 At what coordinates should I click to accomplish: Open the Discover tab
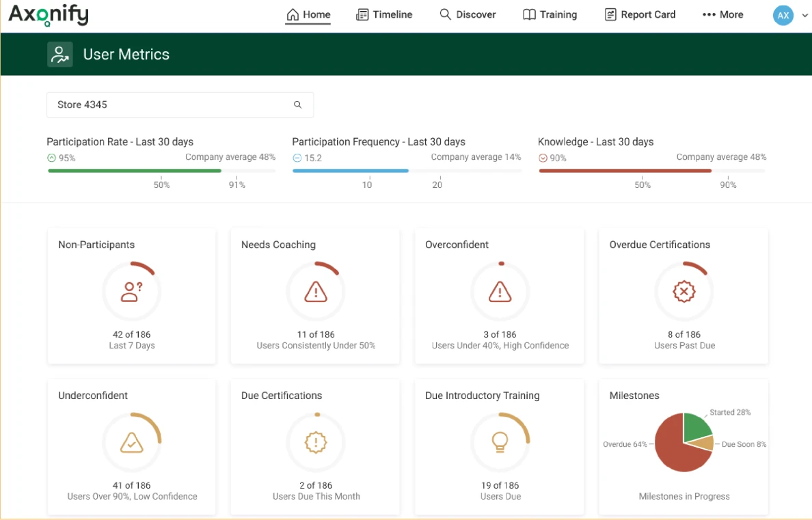click(x=468, y=14)
